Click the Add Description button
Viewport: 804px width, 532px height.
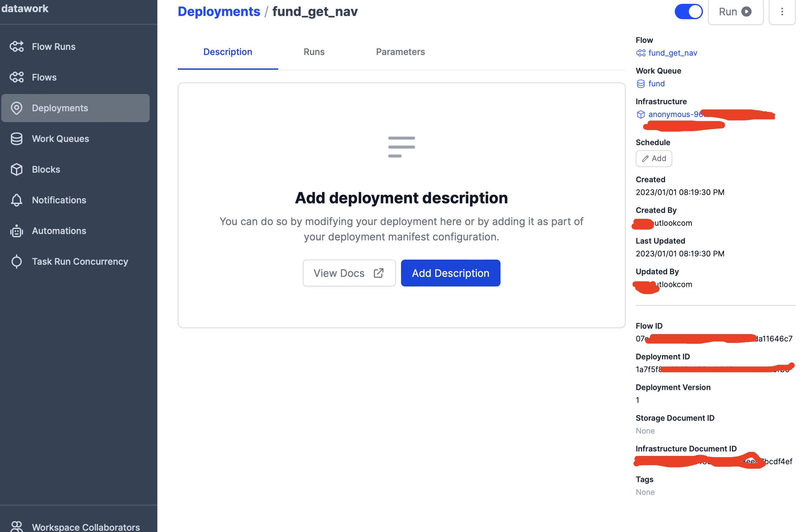click(450, 273)
